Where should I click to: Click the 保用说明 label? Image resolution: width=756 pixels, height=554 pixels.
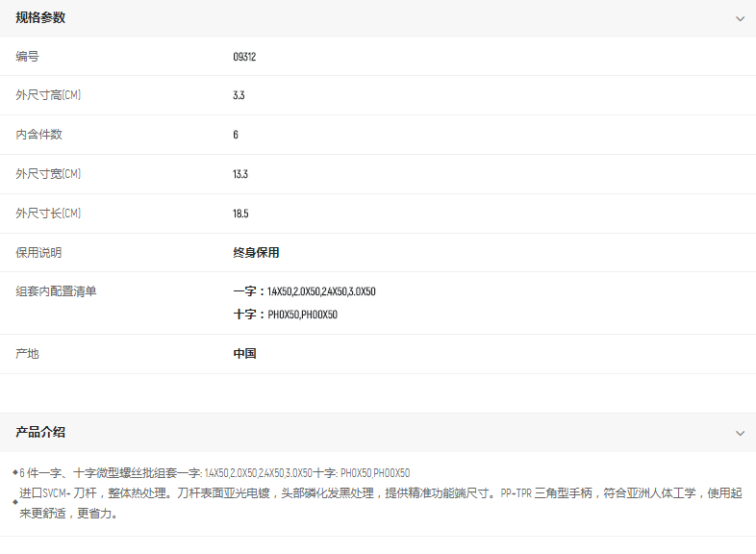(38, 253)
